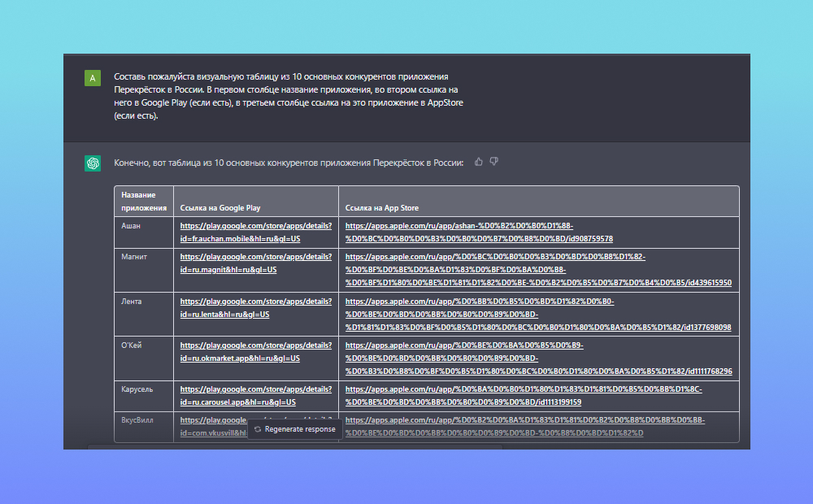Select the Магнит name cell

click(144, 270)
